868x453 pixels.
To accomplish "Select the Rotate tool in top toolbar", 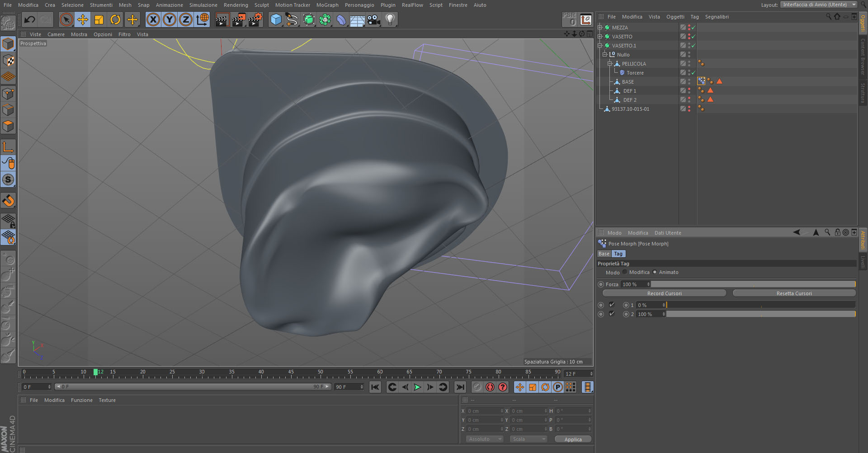I will pos(115,19).
